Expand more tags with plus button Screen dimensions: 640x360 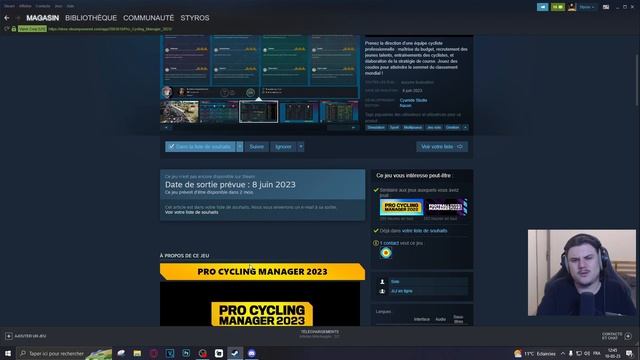[465, 127]
